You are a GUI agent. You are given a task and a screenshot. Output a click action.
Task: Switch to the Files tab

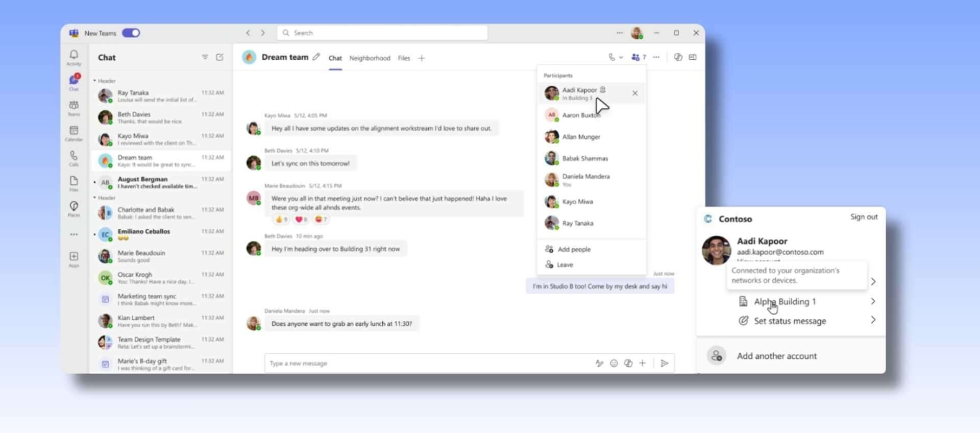[404, 58]
